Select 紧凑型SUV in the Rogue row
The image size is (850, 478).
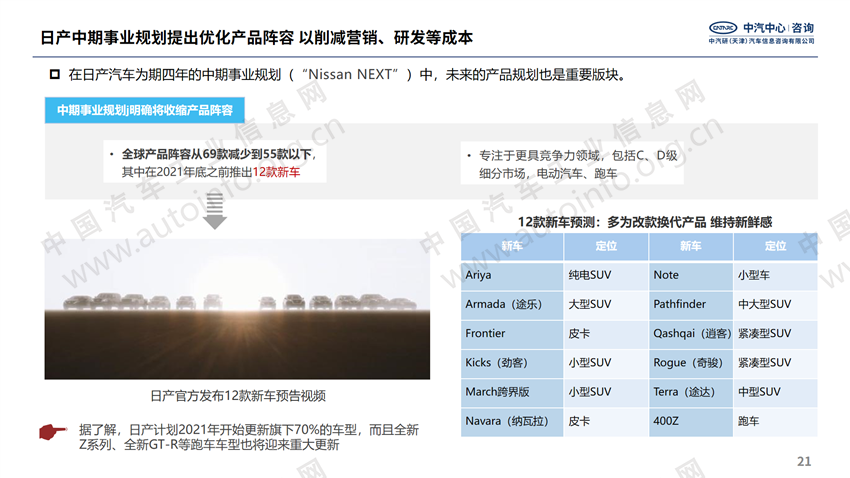775,363
